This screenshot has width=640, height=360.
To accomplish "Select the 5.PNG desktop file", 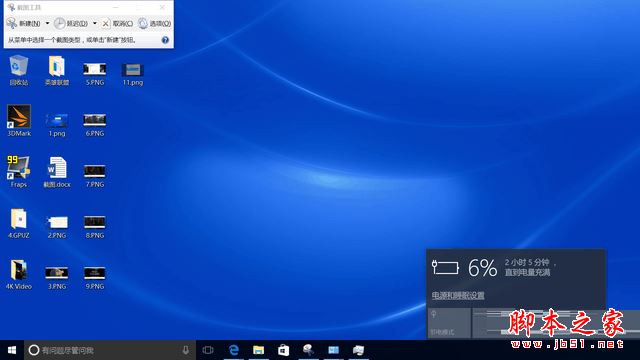I will [95, 74].
